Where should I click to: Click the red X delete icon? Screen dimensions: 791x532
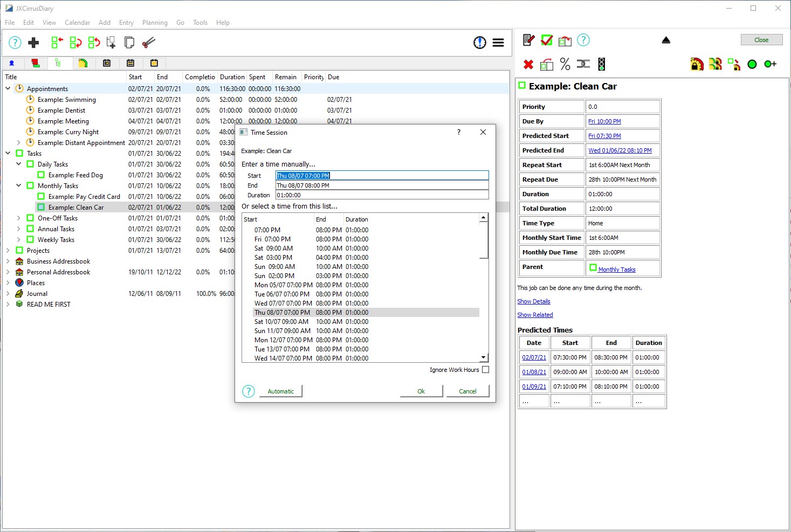pos(528,65)
